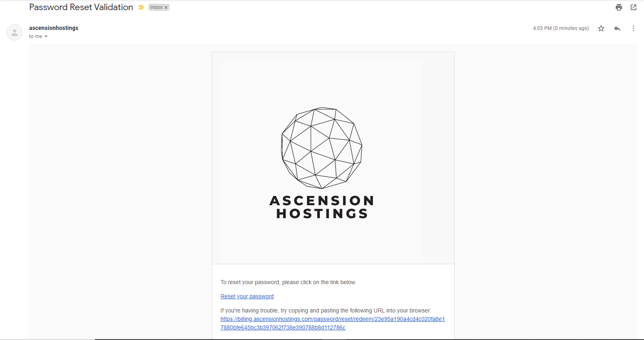644x340 pixels.
Task: Expand recipient details arrow beside 'to me'
Action: coord(46,36)
